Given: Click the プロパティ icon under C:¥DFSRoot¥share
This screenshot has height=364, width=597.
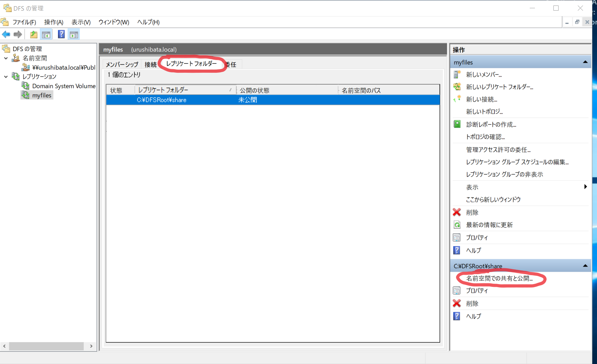Looking at the screenshot, I should pyautogui.click(x=457, y=291).
